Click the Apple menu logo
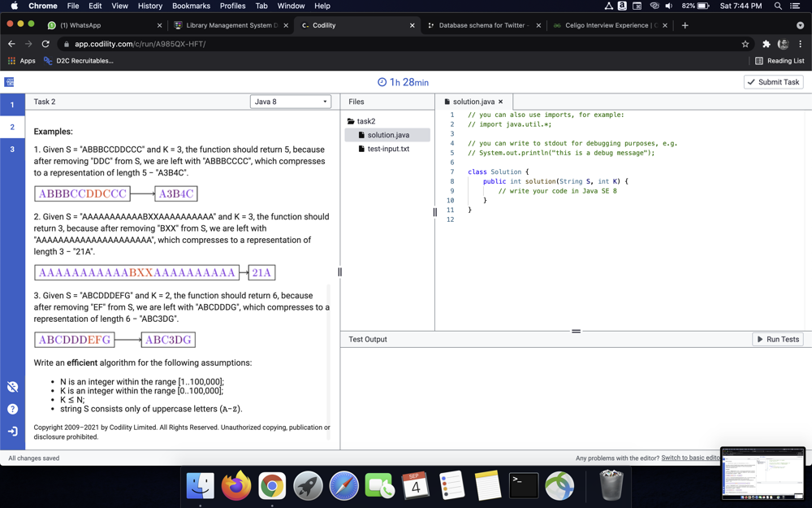 14,6
